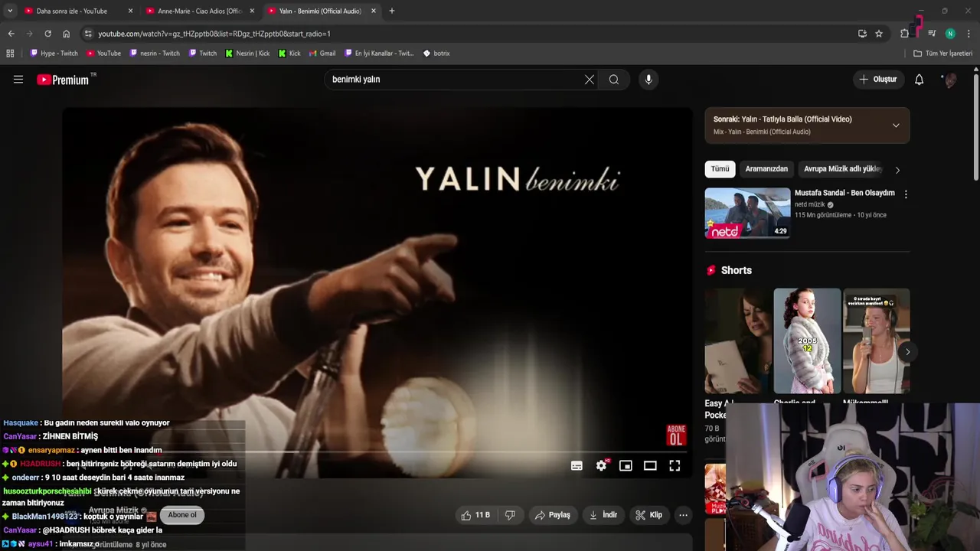This screenshot has height=551, width=980.
Task: Click the Klip button
Action: coord(648,515)
